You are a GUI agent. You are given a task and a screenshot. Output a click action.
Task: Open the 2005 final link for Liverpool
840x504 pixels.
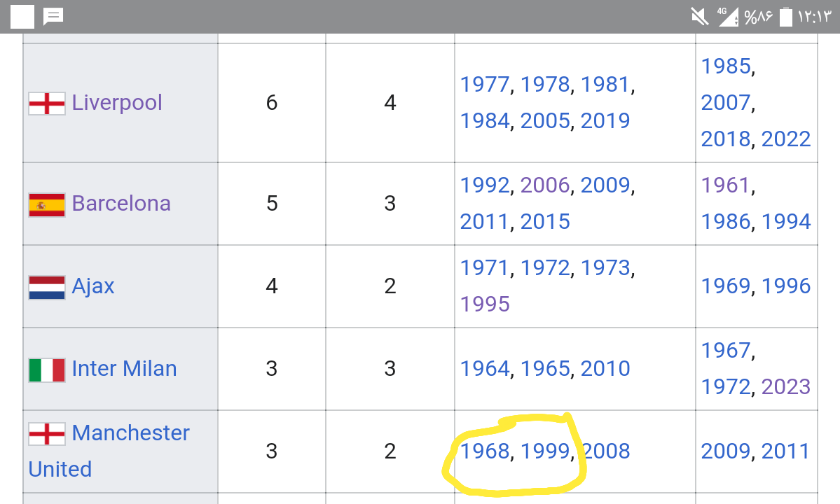pos(545,121)
